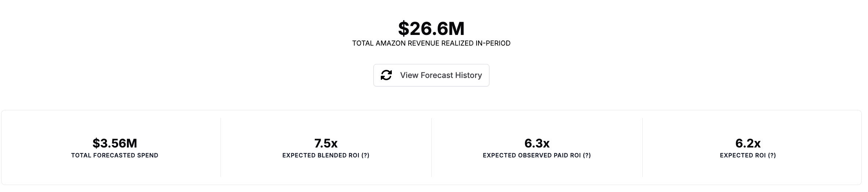868x192 pixels.
Task: Click the Expected ROI label text
Action: [743, 155]
